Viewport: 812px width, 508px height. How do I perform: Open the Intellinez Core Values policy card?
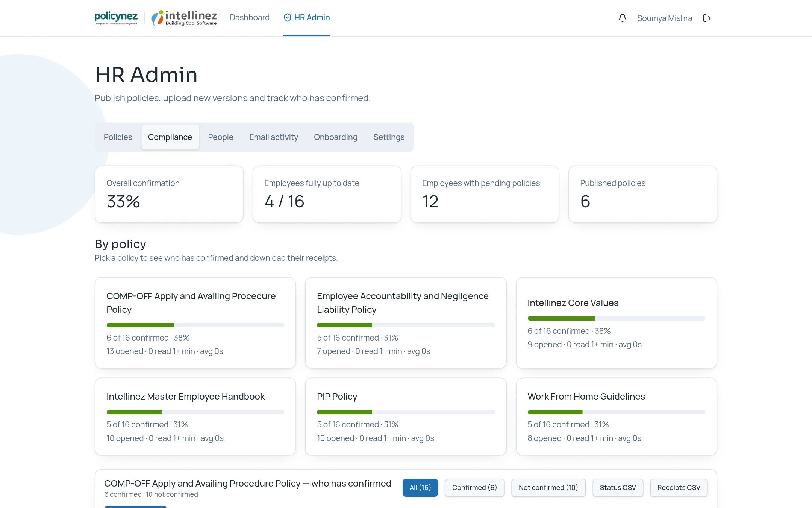tap(617, 323)
